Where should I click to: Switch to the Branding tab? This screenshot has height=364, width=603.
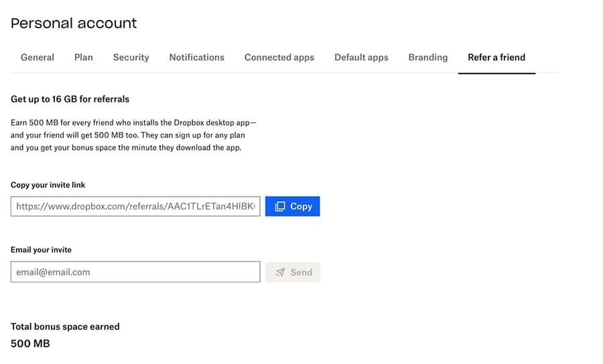(x=428, y=58)
